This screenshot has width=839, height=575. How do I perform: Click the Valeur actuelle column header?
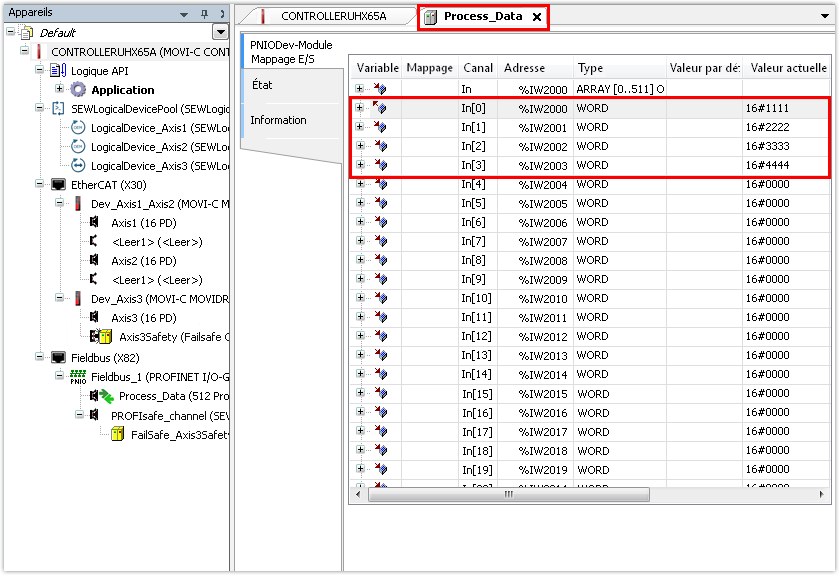point(790,68)
